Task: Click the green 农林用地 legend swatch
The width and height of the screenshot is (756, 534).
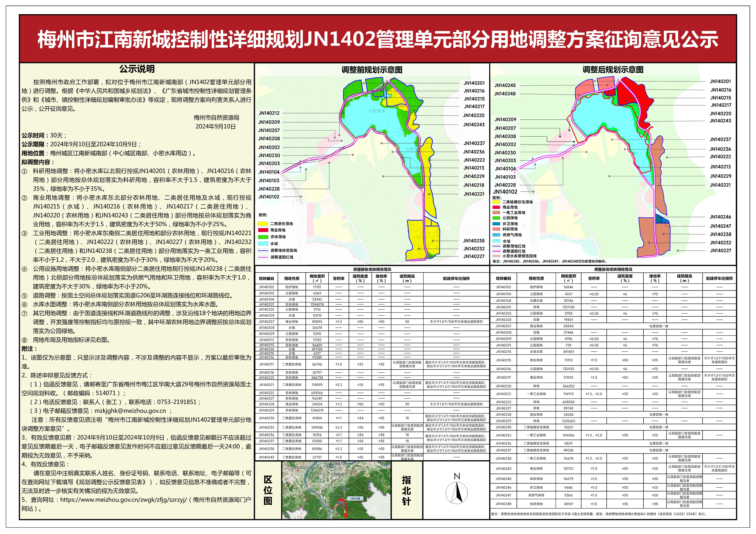Action: coord(263,237)
